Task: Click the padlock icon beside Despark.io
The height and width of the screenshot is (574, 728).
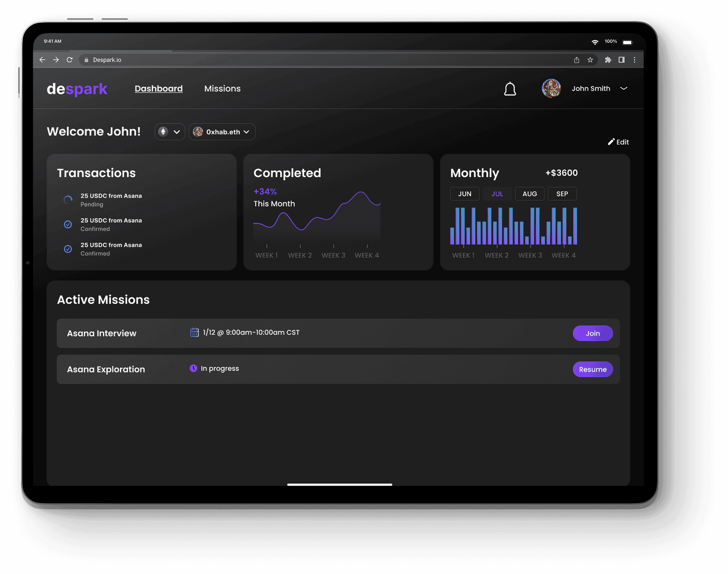Action: [x=86, y=60]
